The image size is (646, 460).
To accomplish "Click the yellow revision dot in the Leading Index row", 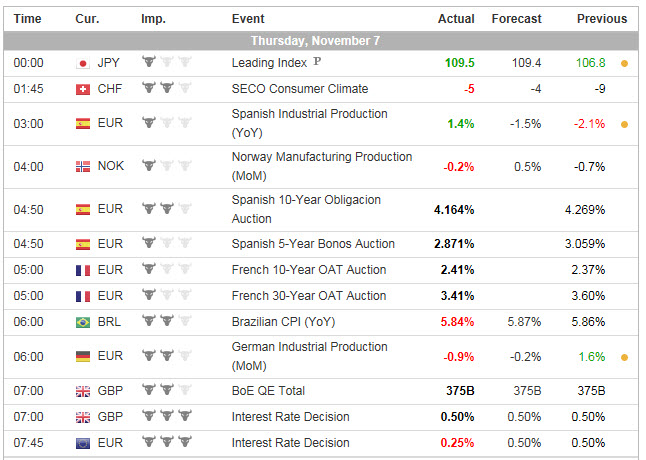I will click(x=625, y=63).
